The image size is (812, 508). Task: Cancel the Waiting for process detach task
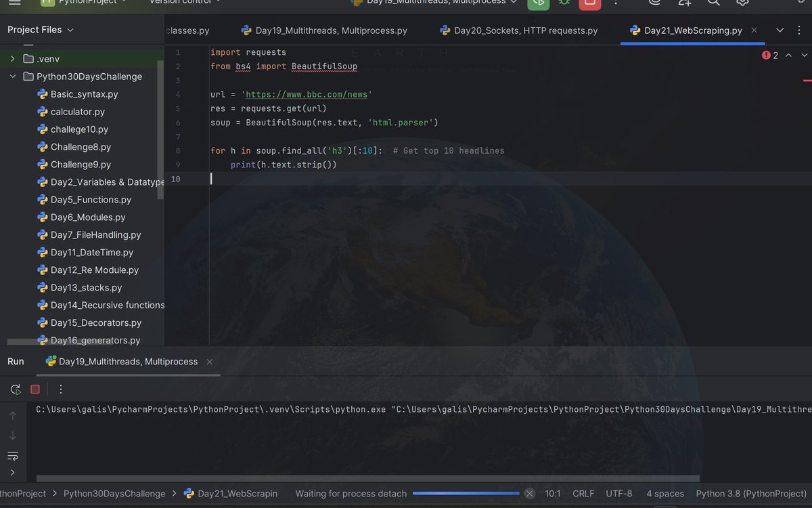530,494
